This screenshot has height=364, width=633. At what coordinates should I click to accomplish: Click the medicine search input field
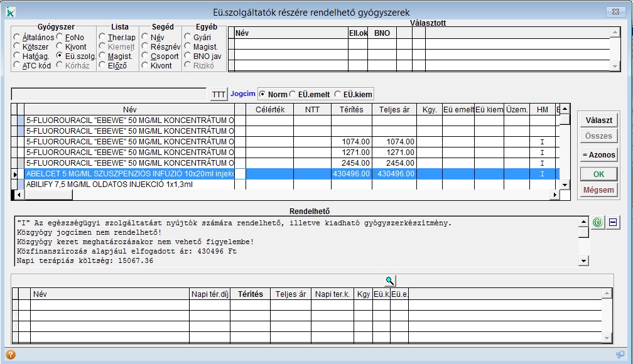[x=109, y=94]
